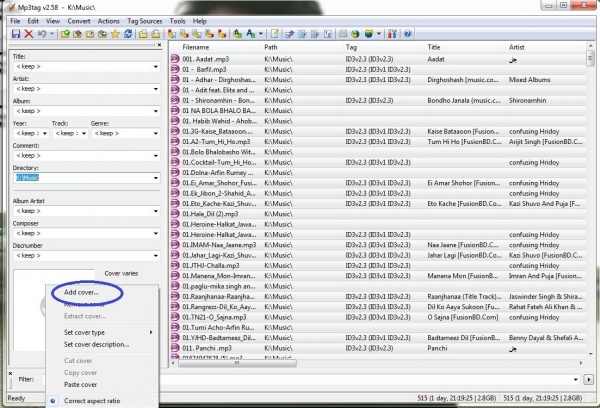This screenshot has height=408, width=600.
Task: Choose Add cover... from context menu
Action: click(81, 292)
